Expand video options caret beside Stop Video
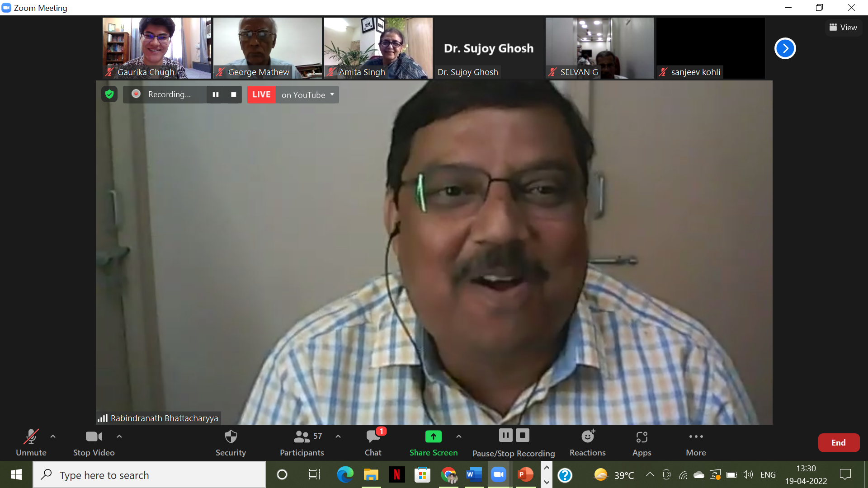The width and height of the screenshot is (868, 488). [119, 436]
